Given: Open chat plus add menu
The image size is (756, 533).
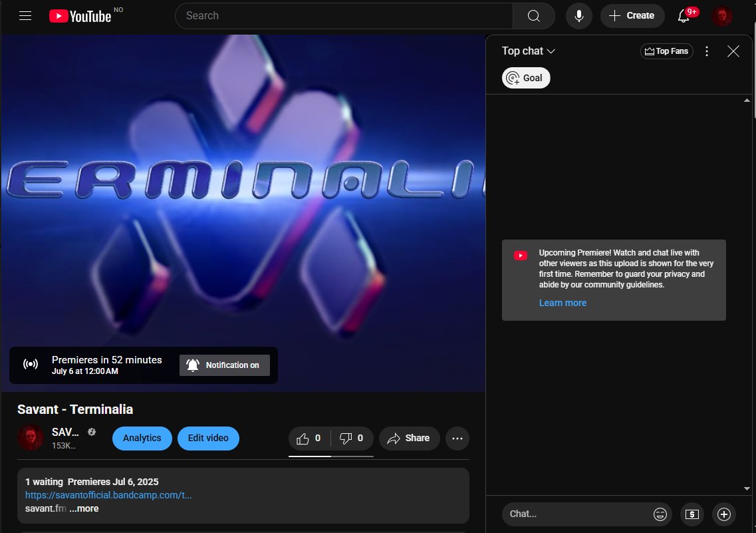Looking at the screenshot, I should pyautogui.click(x=723, y=514).
